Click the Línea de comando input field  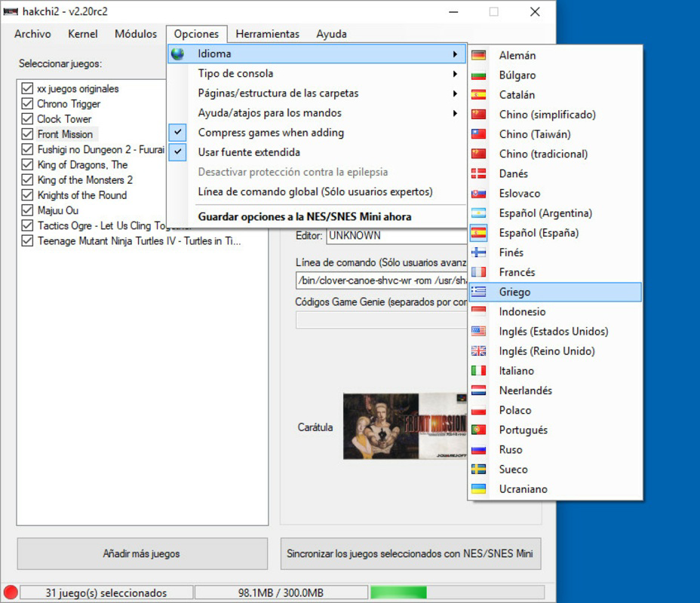coord(381,280)
